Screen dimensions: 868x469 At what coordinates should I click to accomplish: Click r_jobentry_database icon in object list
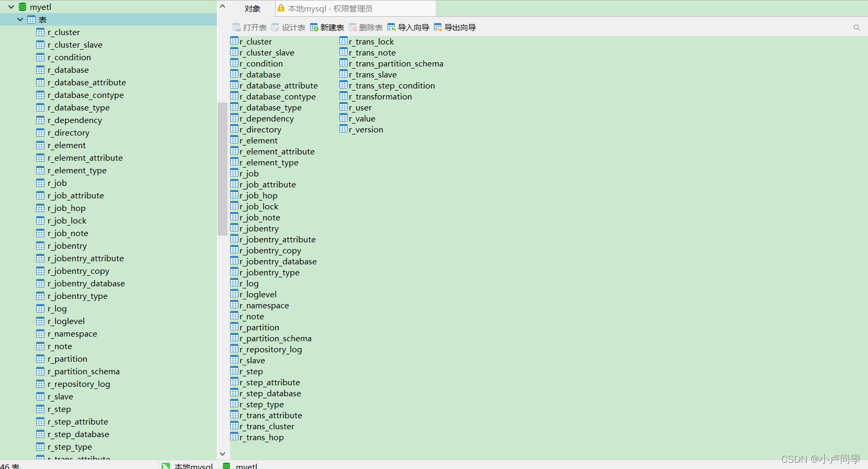click(234, 261)
